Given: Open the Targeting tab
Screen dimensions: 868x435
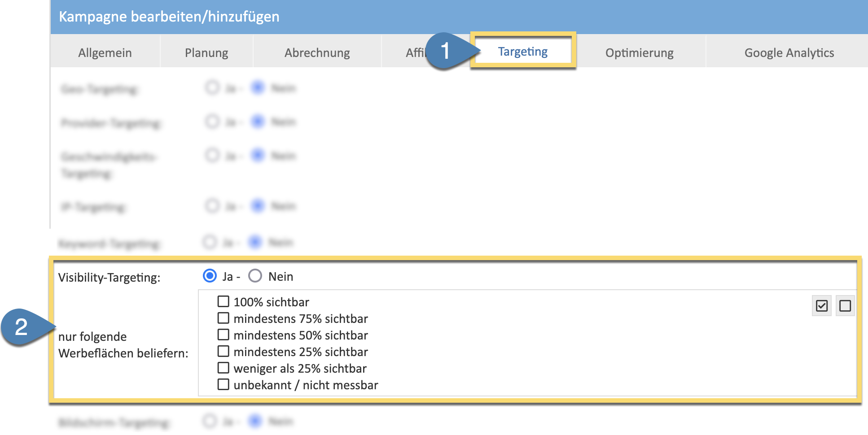Looking at the screenshot, I should click(x=522, y=52).
